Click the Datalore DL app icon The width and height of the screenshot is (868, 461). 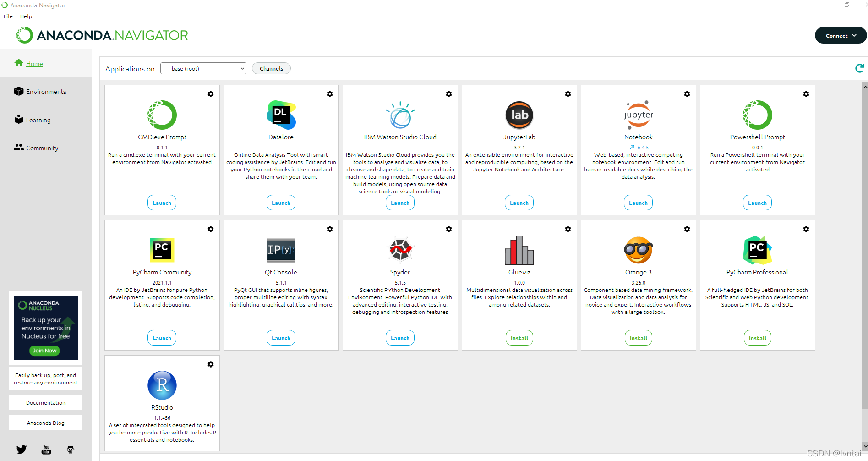pyautogui.click(x=281, y=115)
